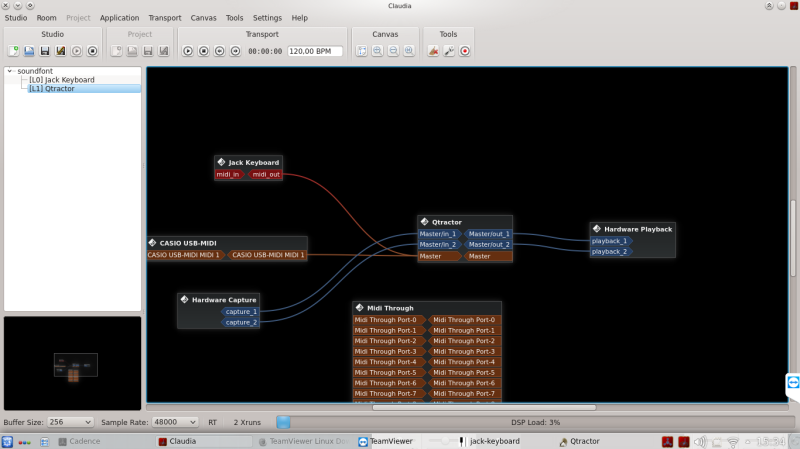Collapse the soundfont tree node
The height and width of the screenshot is (449, 800).
pyautogui.click(x=10, y=71)
